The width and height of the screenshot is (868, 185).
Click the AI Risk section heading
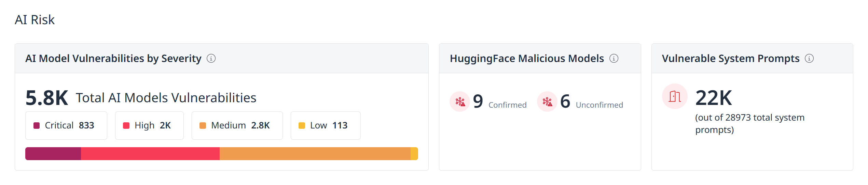[35, 20]
